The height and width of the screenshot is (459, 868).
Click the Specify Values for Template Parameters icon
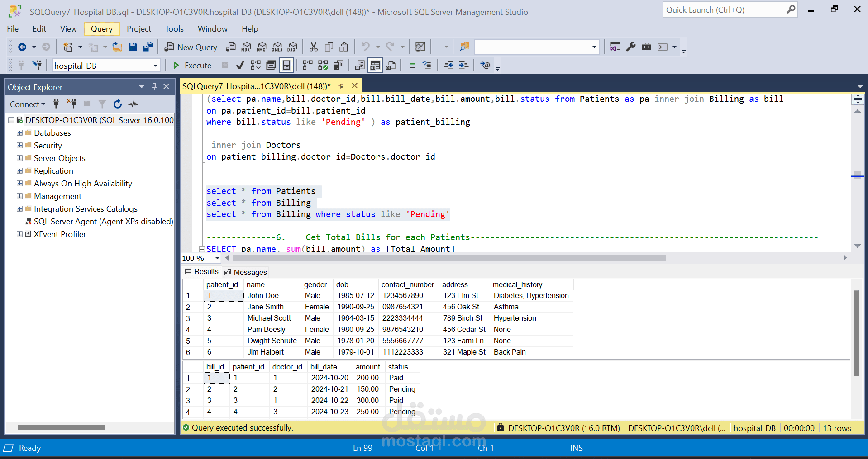[x=485, y=66]
